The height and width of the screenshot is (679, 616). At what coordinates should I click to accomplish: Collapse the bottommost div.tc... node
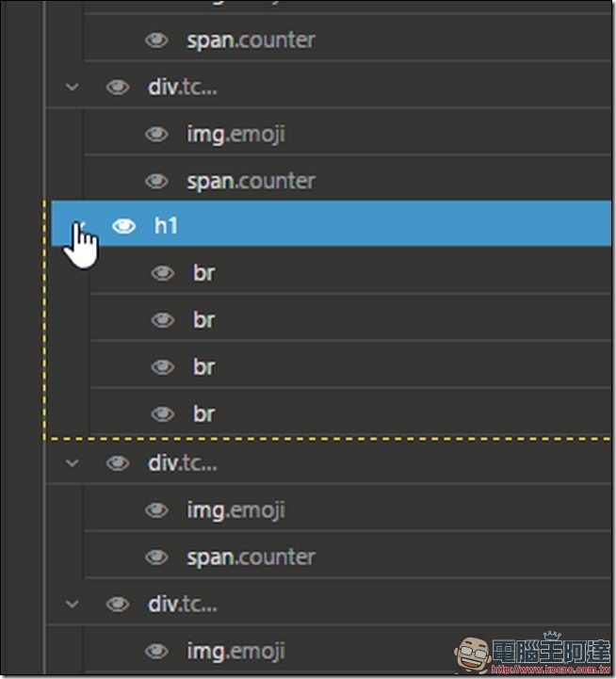pos(72,604)
